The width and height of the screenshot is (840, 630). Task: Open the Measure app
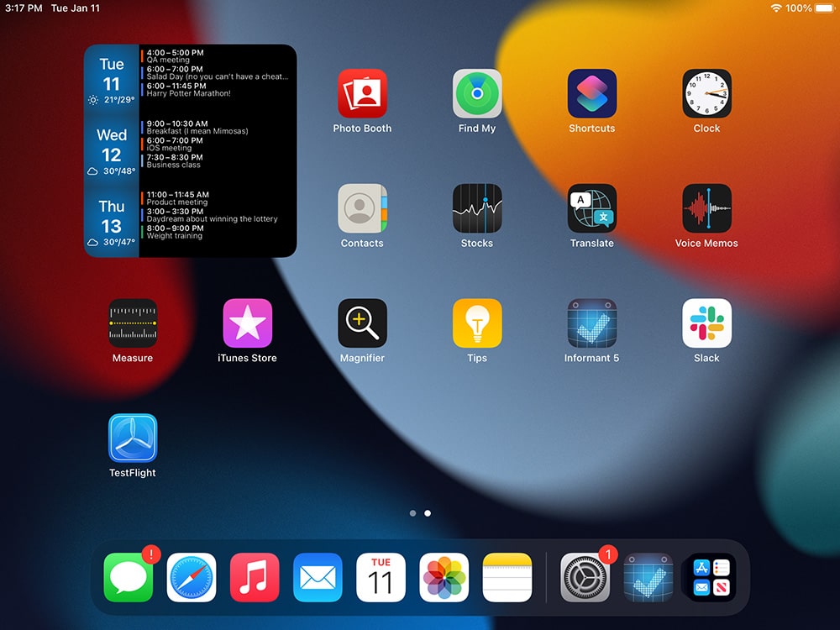(133, 323)
